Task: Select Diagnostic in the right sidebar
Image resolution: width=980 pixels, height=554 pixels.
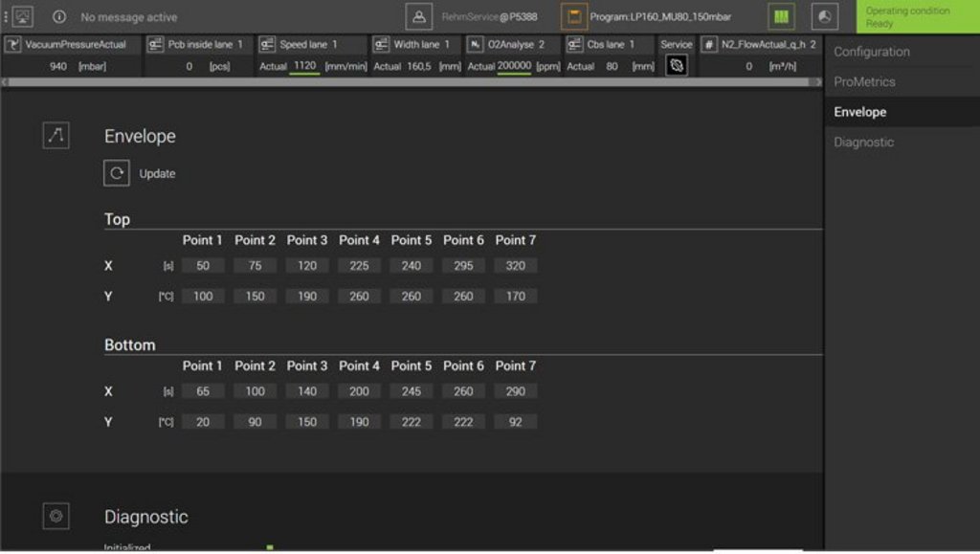Action: (863, 143)
